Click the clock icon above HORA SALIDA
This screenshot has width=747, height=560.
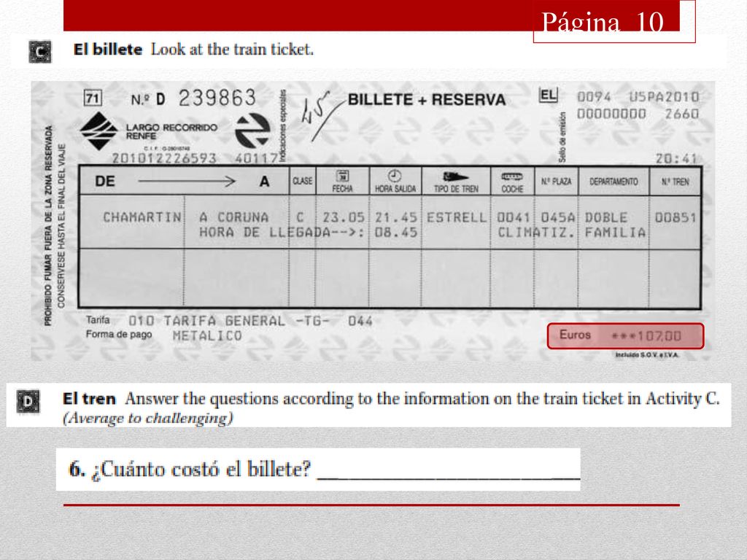pos(394,176)
